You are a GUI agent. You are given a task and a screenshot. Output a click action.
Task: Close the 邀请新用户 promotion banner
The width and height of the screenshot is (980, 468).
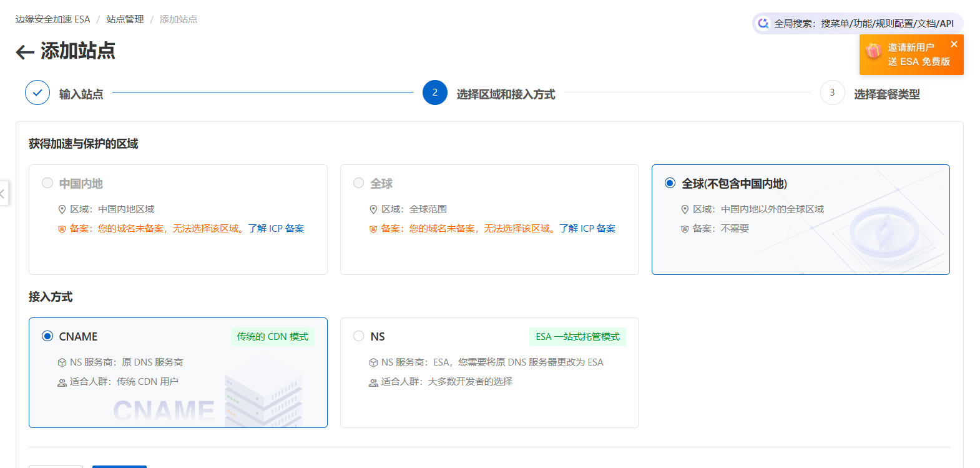point(954,44)
